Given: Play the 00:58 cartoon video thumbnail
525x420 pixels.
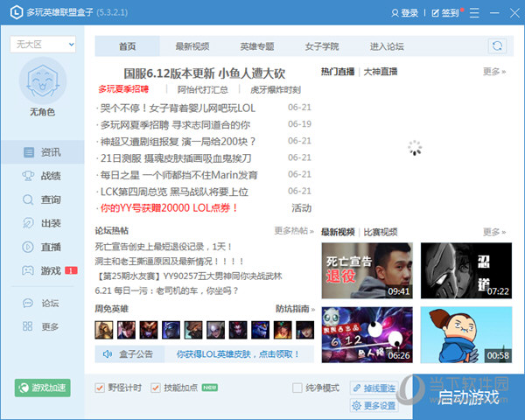Looking at the screenshot, I should pos(466,335).
